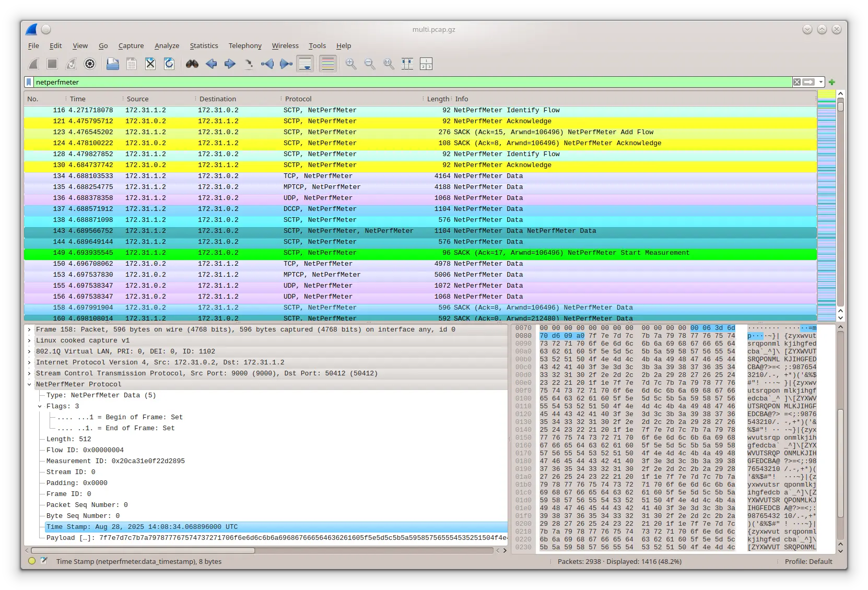Image resolution: width=868 pixels, height=590 pixels.
Task: Reload the capture file from toolbar
Action: coord(169,64)
